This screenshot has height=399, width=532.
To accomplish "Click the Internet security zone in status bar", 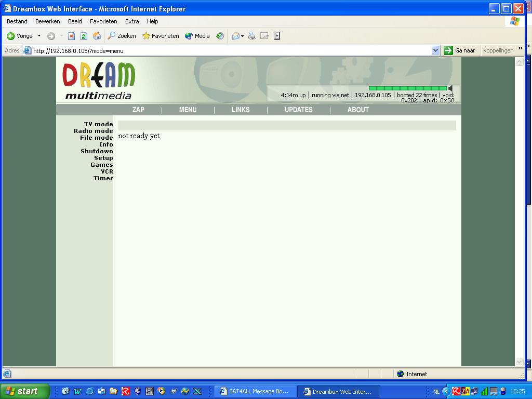I will tap(411, 374).
